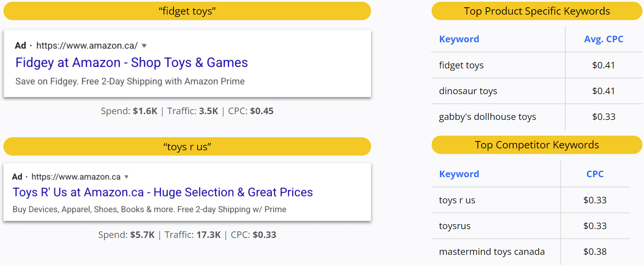Select the 'dinosaur toys' keyword row
644x266 pixels.
tap(468, 91)
